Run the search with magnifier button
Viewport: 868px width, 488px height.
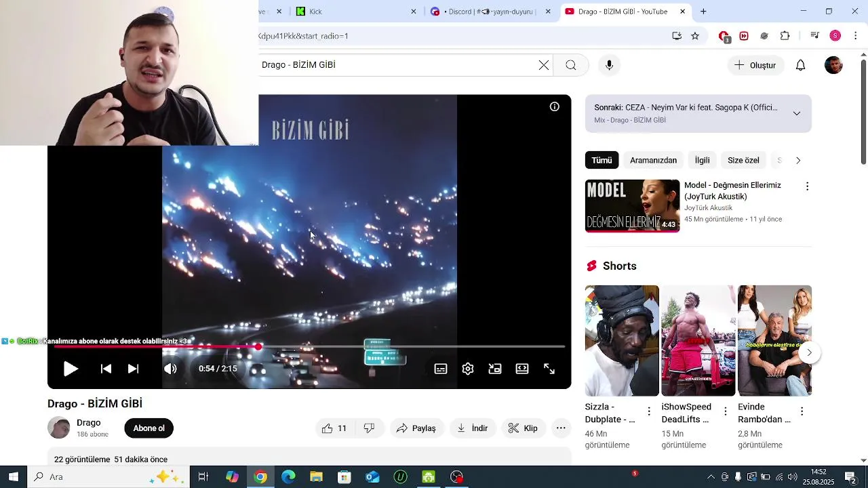coord(571,65)
